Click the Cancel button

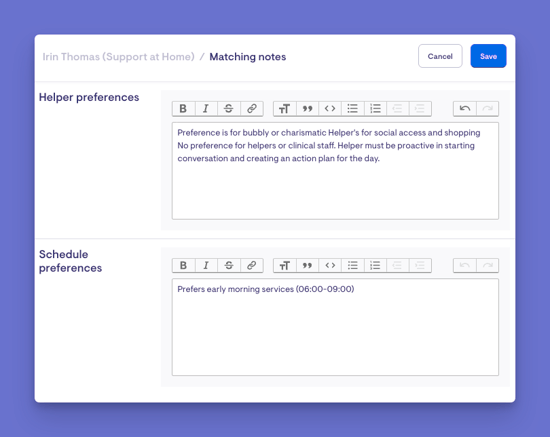pos(440,56)
